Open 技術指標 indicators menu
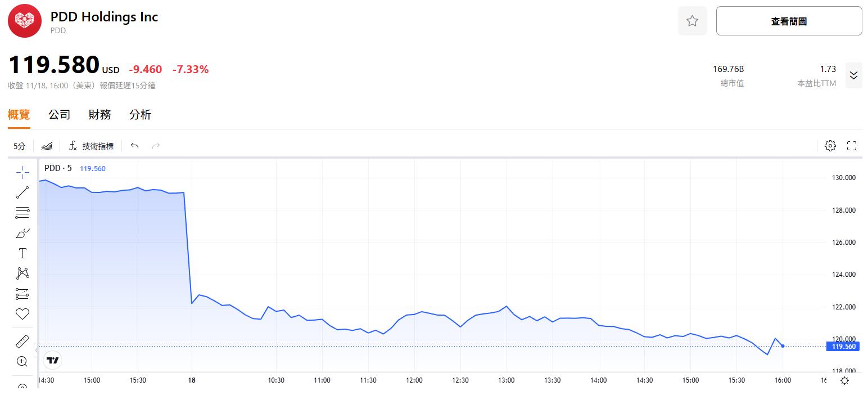Viewport: 868px width, 395px height. pos(91,146)
